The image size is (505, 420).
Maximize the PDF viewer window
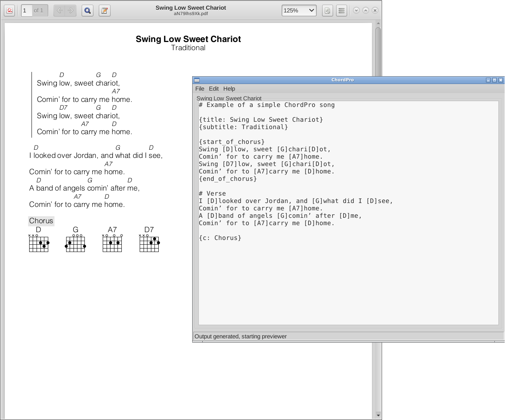pos(366,10)
